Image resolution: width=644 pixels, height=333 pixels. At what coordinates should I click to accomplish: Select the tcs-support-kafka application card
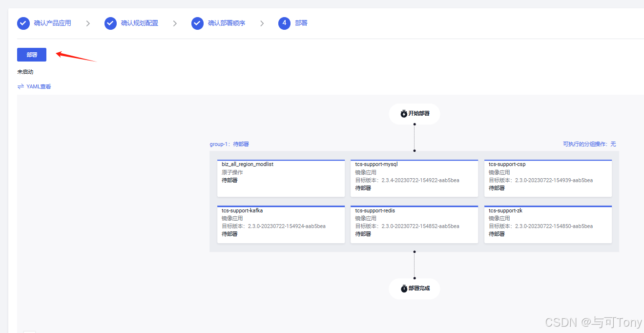(281, 224)
